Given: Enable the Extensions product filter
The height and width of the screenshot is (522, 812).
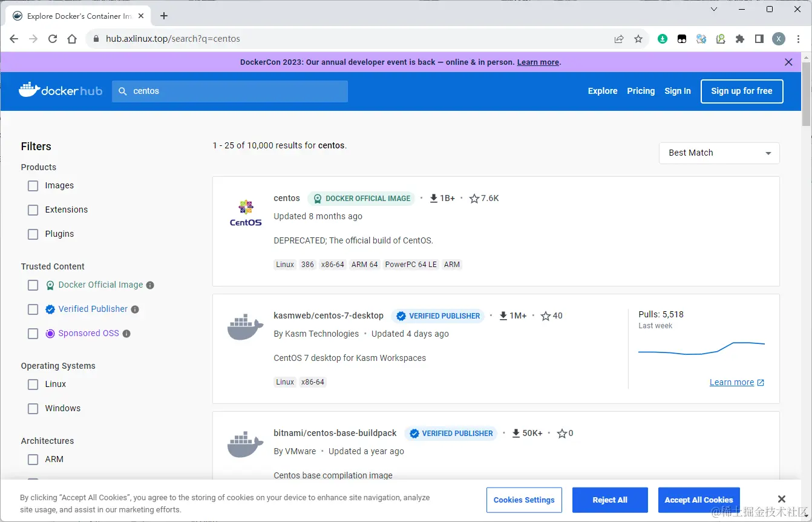Looking at the screenshot, I should click(x=33, y=210).
